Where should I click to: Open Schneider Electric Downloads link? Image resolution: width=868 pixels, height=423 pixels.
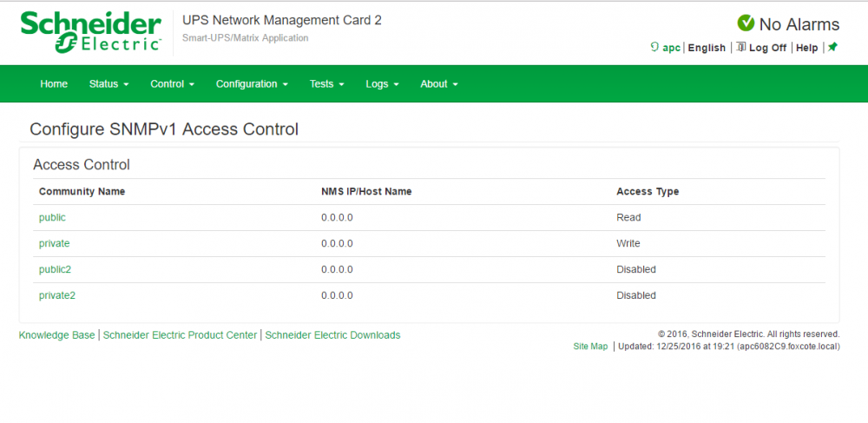(332, 335)
